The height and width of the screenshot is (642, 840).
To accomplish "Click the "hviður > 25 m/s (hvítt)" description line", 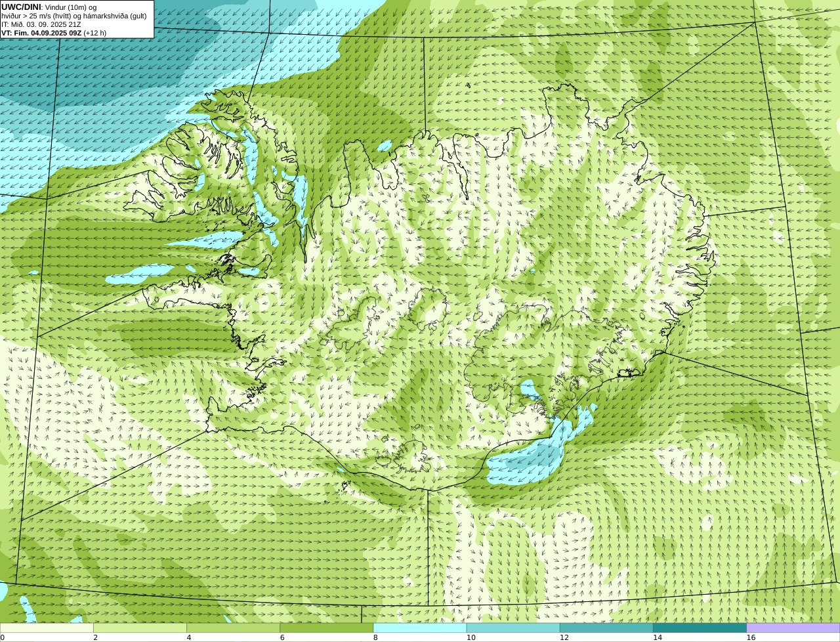I will pos(74,16).
